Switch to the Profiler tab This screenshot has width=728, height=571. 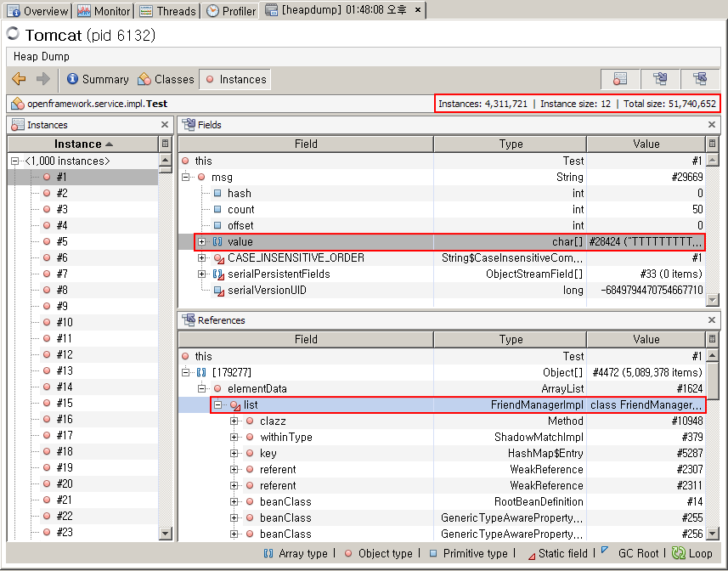[x=231, y=11]
